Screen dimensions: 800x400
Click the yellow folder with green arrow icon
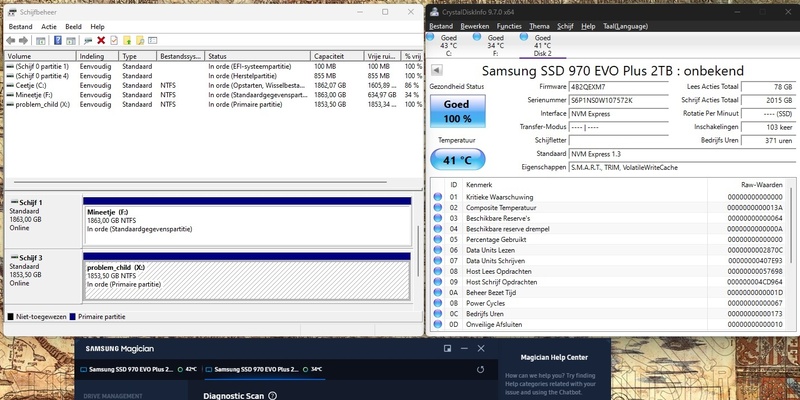pos(127,41)
